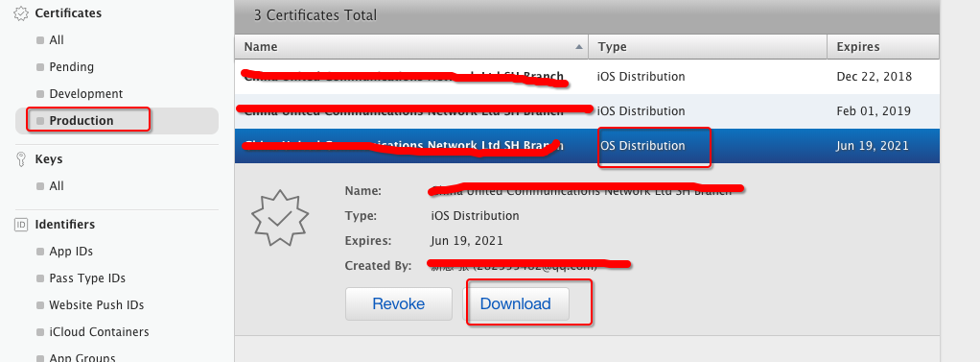
Task: Click the Created By label
Action: click(378, 266)
